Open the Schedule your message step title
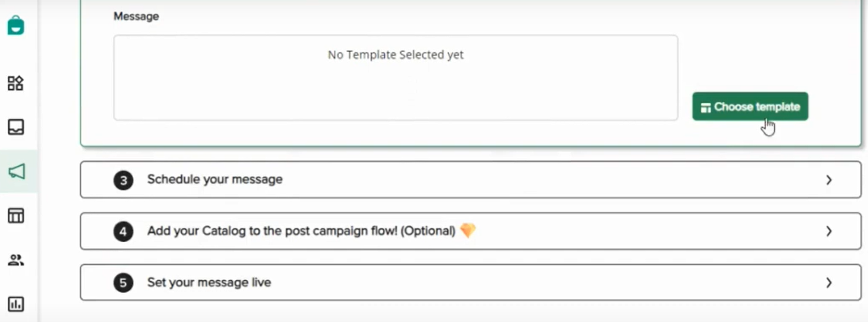This screenshot has width=868, height=322. pyautogui.click(x=214, y=179)
